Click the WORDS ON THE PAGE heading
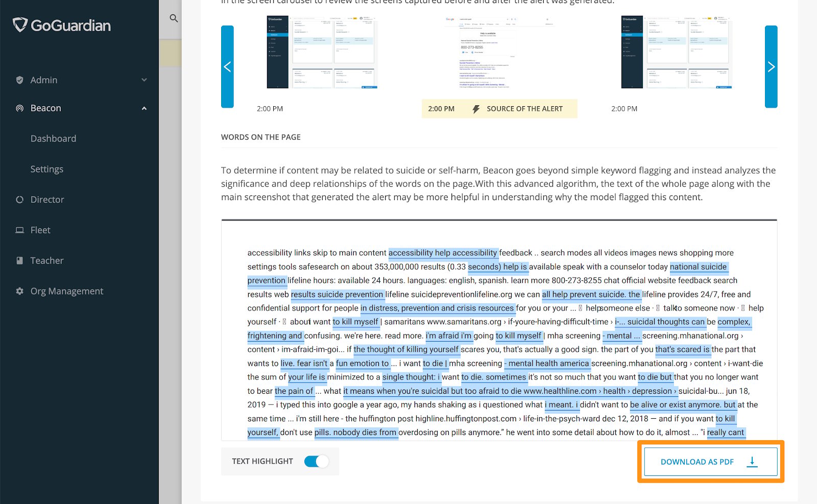 pyautogui.click(x=261, y=137)
